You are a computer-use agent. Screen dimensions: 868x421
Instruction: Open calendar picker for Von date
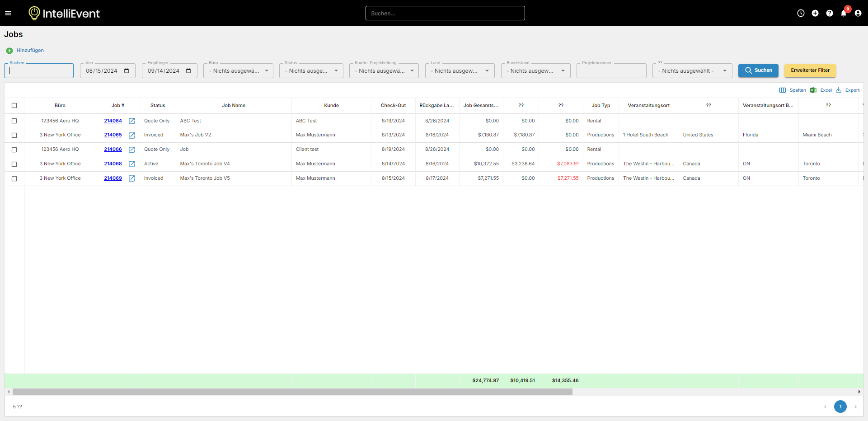(x=127, y=71)
